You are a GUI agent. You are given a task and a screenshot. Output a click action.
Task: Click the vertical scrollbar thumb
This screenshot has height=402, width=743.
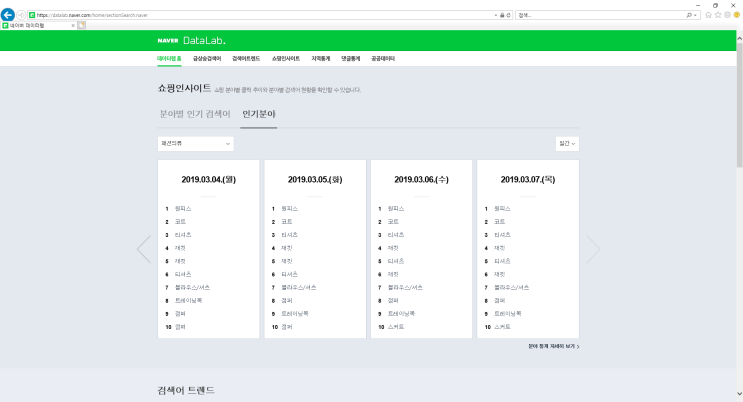click(739, 105)
